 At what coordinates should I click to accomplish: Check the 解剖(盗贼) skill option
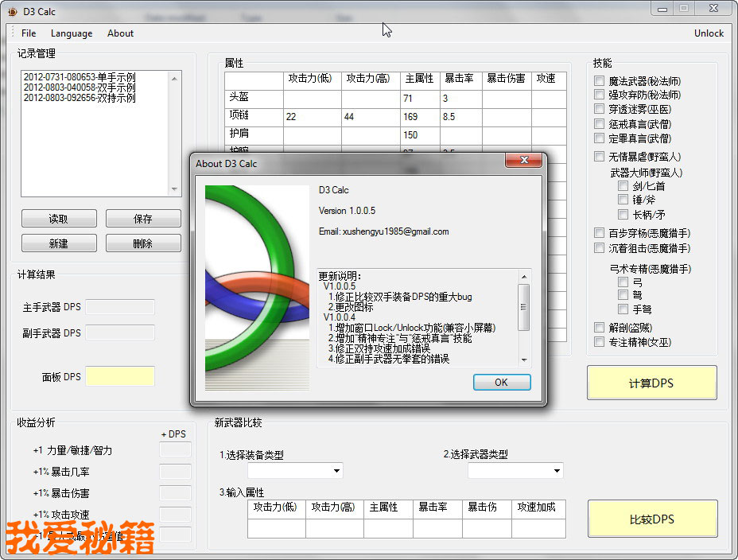pyautogui.click(x=600, y=328)
